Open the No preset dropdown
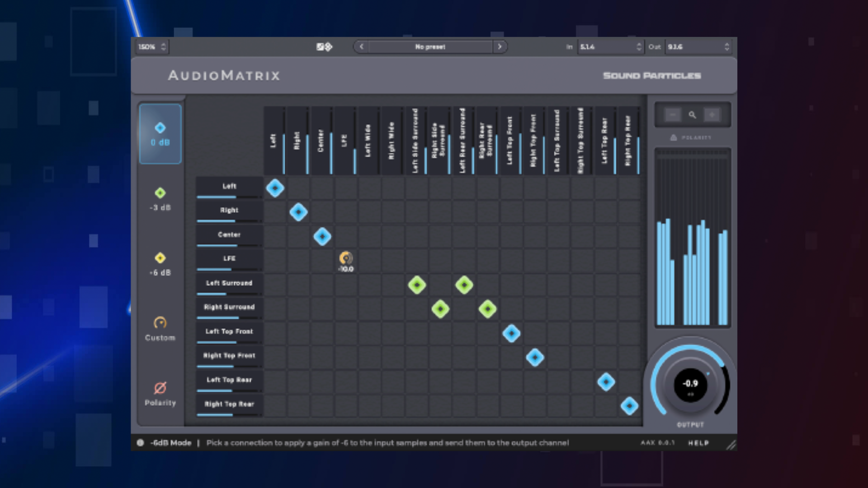This screenshot has height=488, width=868. click(x=430, y=47)
